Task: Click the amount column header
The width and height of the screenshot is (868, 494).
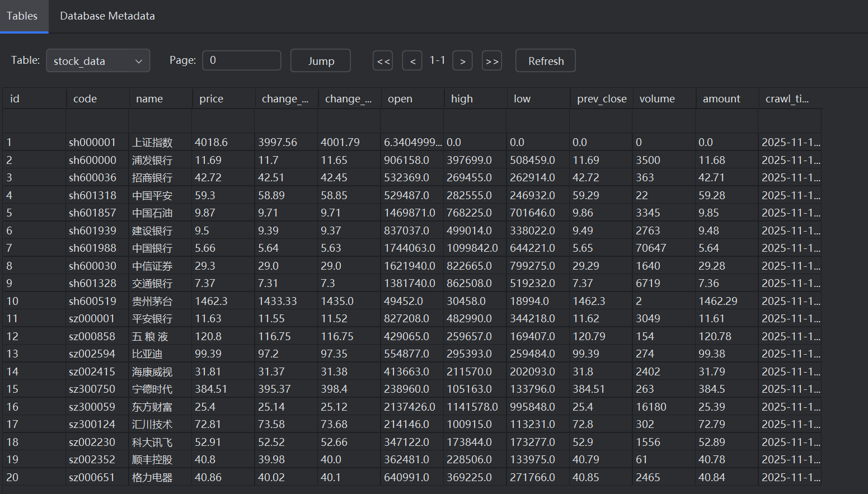Action: pos(727,98)
